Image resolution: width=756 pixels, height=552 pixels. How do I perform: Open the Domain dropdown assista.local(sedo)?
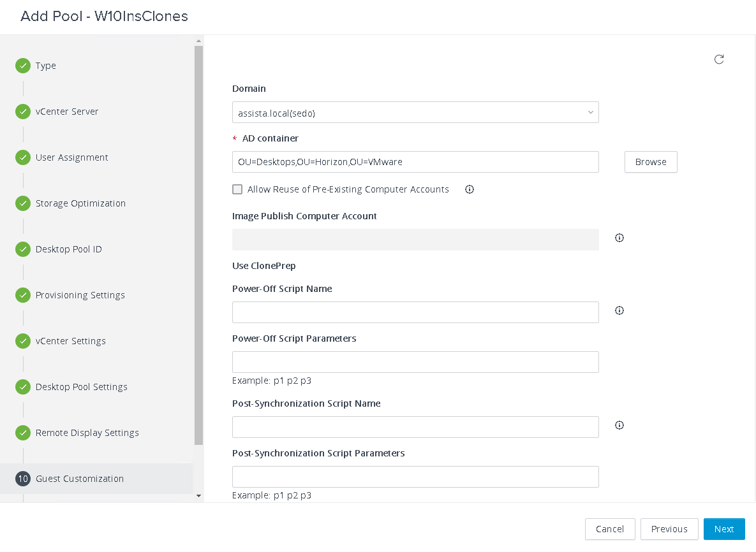coord(415,112)
